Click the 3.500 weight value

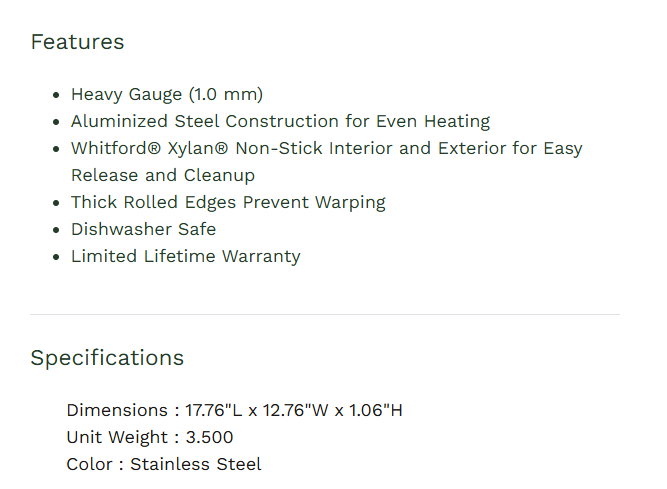click(207, 438)
